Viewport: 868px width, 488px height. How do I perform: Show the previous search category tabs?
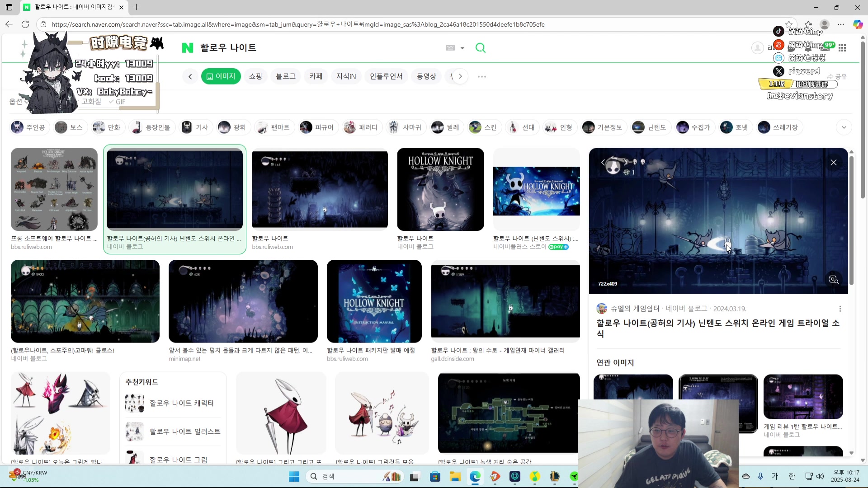[x=190, y=76]
